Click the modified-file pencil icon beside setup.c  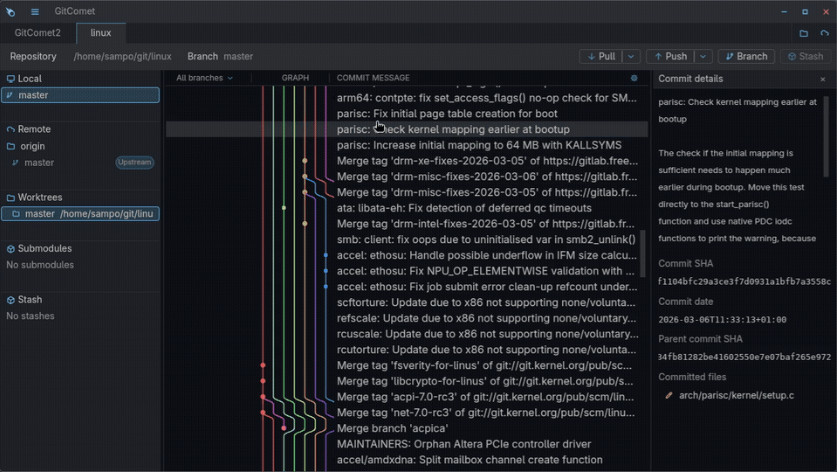coord(668,396)
